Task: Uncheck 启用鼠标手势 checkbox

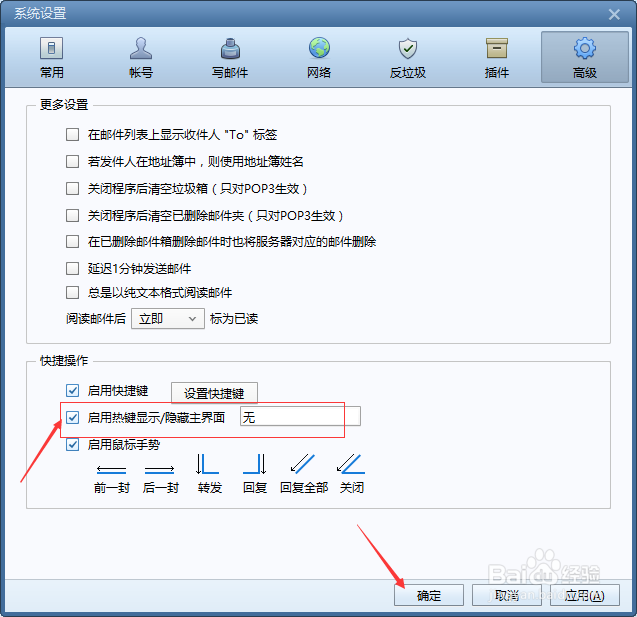Action: click(x=72, y=445)
